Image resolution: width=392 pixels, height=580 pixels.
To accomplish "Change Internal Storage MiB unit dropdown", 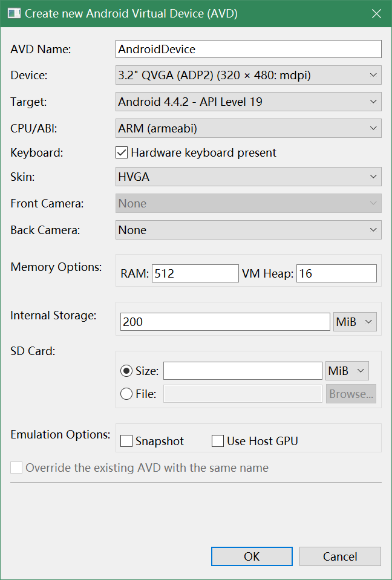I will tap(354, 322).
